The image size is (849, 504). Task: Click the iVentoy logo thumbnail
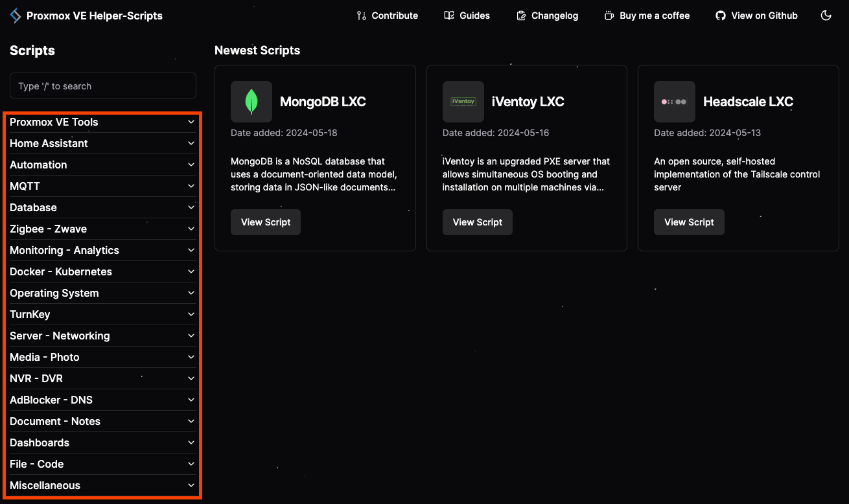click(463, 102)
